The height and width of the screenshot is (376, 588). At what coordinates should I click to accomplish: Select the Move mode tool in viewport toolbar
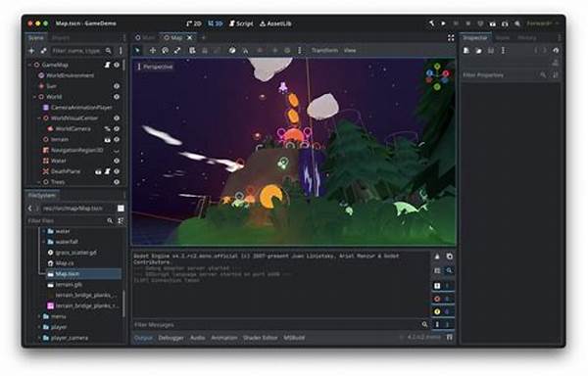153,50
